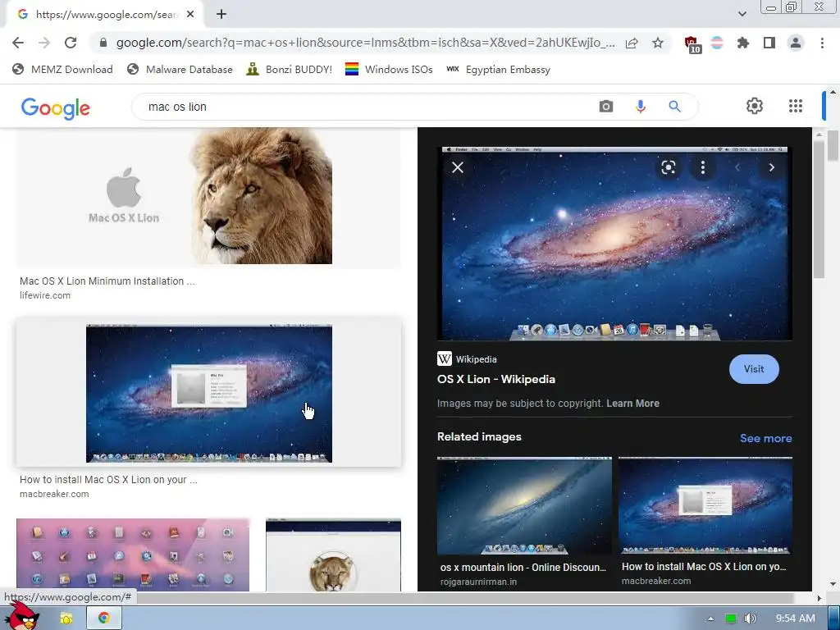This screenshot has width=840, height=630.
Task: Open the mountain lion installer thumbnail
Action: (x=333, y=555)
